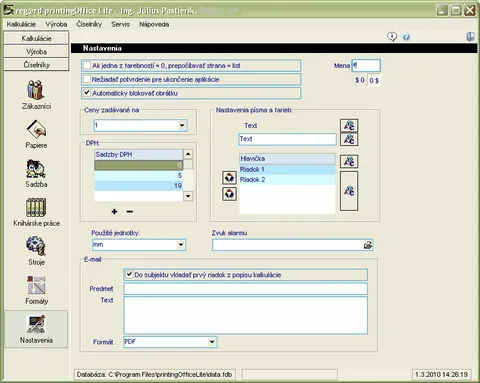Viewport: 480px width, 383px height.
Task: Click the Kalkulácie sidebar button
Action: click(x=36, y=38)
